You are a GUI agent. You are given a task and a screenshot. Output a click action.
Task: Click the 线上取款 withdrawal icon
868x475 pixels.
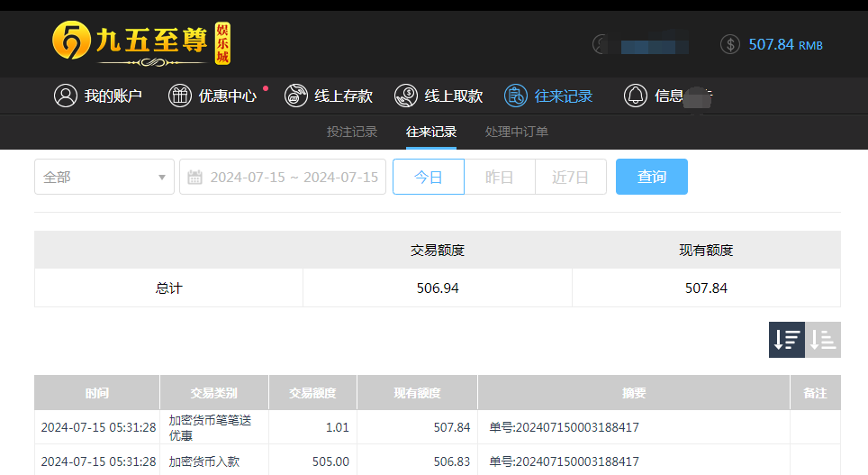[x=407, y=96]
